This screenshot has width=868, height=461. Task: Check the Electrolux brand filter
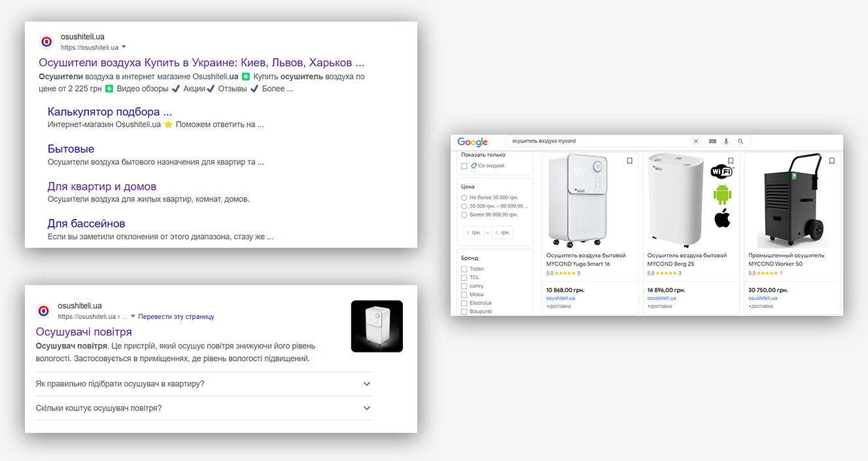tap(464, 303)
